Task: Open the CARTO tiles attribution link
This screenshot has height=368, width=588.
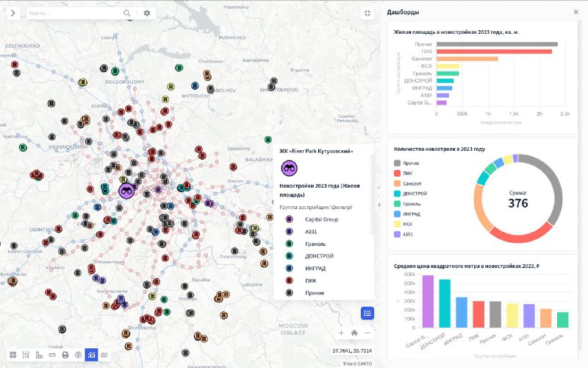Action: click(x=364, y=364)
